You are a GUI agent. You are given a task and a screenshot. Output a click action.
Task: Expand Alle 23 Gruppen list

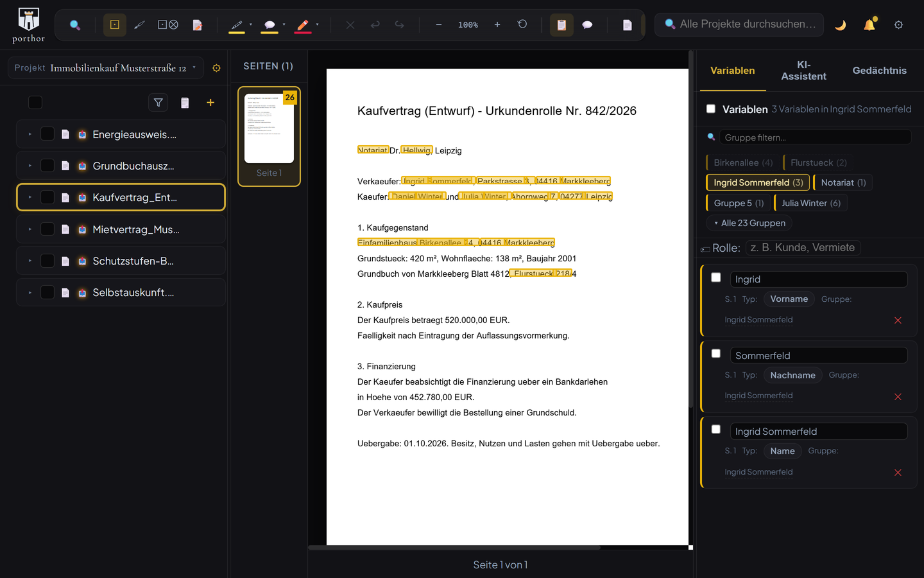pyautogui.click(x=749, y=223)
